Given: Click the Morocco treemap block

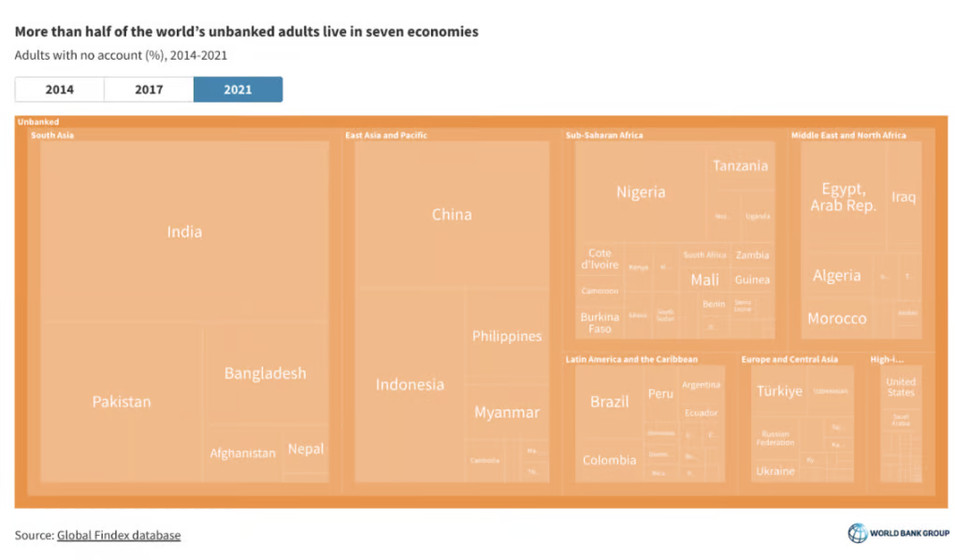Looking at the screenshot, I should coord(836,319).
